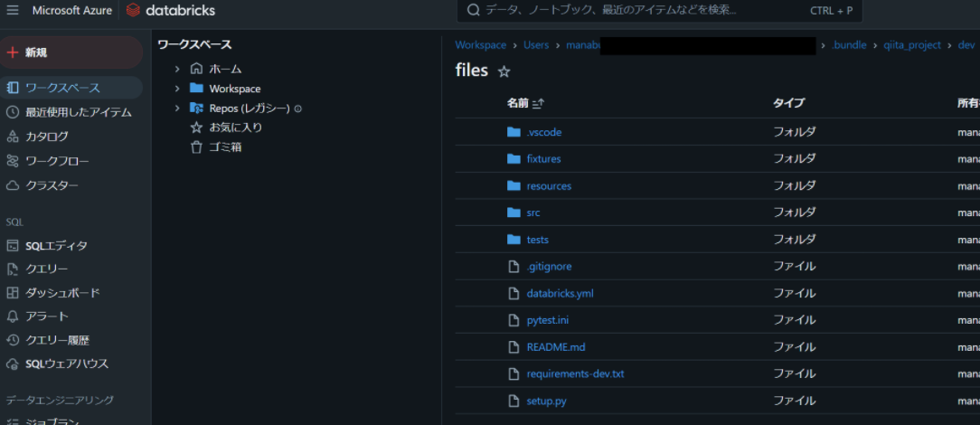This screenshot has height=425, width=980.
Task: Click the Users breadcrumb link
Action: 536,45
